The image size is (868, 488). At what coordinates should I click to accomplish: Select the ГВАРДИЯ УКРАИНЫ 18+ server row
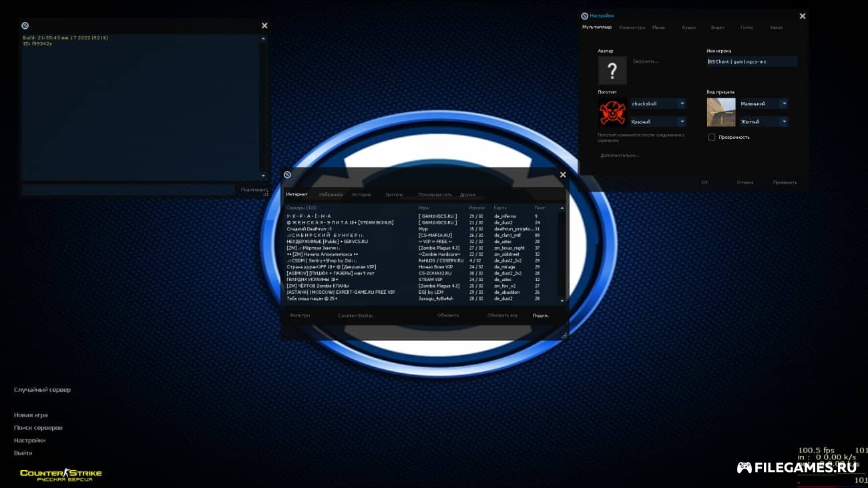421,280
